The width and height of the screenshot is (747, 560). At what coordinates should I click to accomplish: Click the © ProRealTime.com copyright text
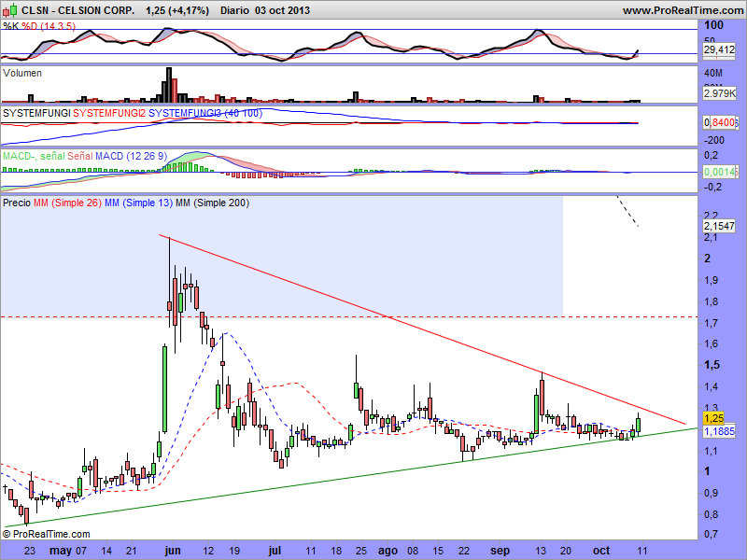(47, 534)
